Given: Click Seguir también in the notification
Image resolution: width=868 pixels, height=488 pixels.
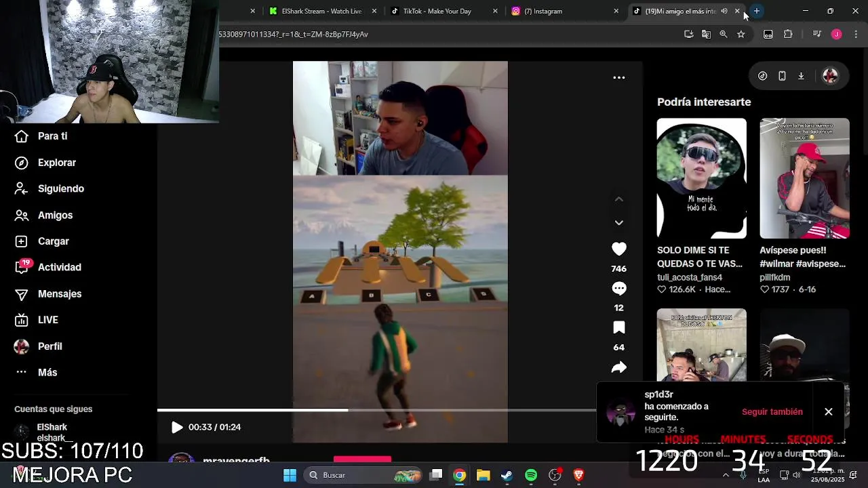Looking at the screenshot, I should (772, 412).
